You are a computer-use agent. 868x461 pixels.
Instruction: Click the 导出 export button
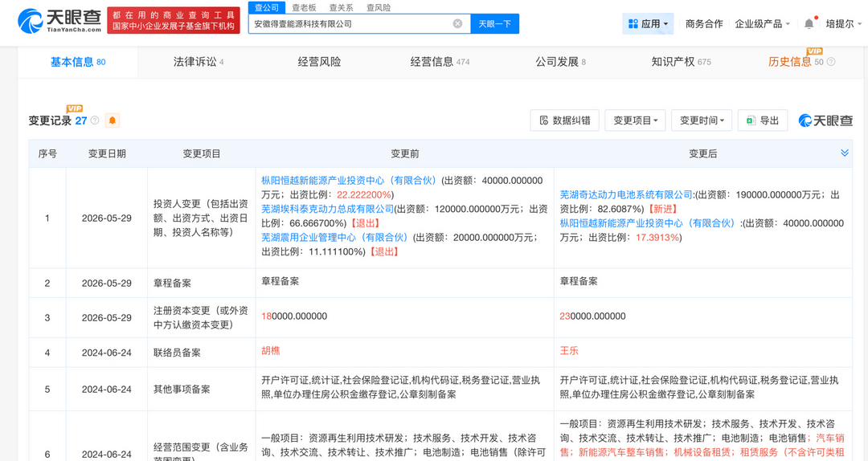[762, 120]
